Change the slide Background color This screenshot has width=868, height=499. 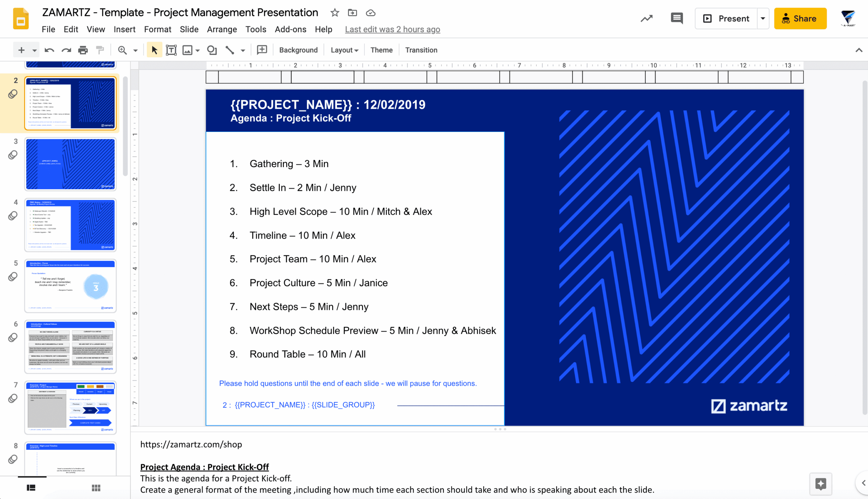pos(298,50)
